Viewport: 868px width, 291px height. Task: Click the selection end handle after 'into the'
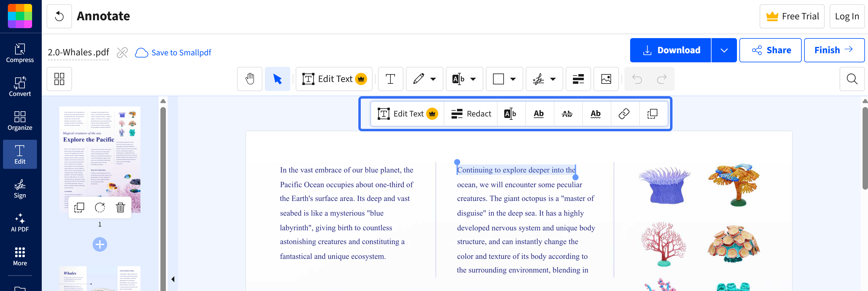tap(576, 177)
